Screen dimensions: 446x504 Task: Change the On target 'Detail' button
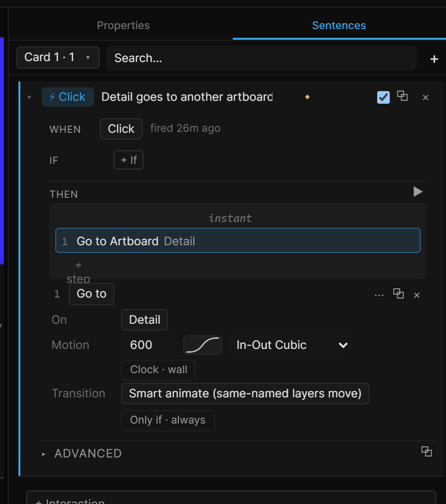coord(144,320)
